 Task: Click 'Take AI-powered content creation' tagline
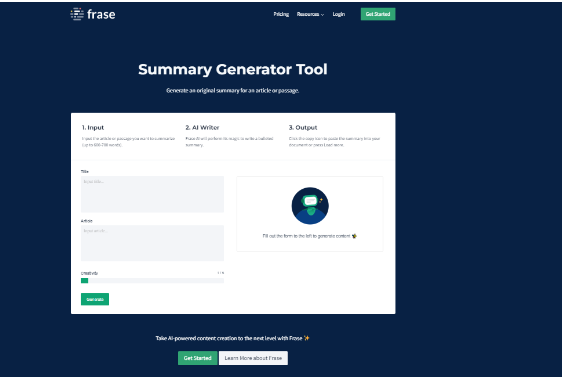233,338
